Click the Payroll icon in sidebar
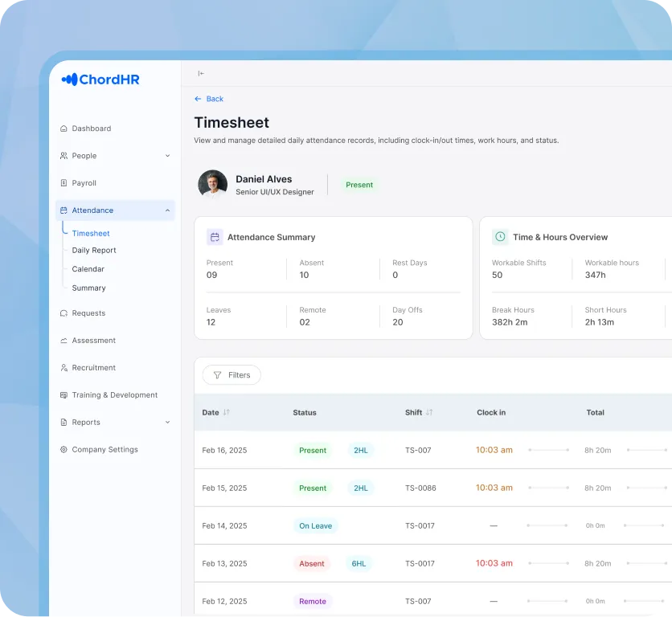This screenshot has width=672, height=617. [x=64, y=183]
